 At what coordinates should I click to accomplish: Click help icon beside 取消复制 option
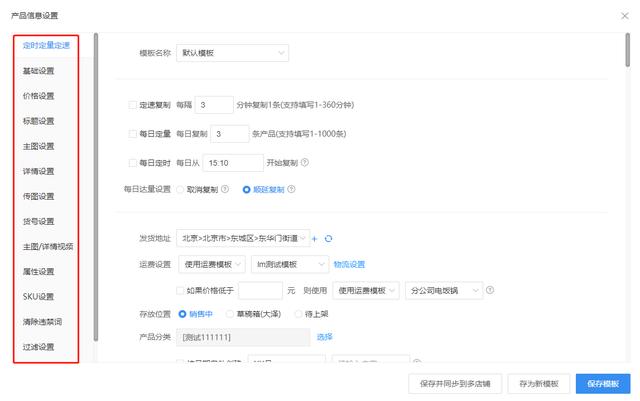225,187
